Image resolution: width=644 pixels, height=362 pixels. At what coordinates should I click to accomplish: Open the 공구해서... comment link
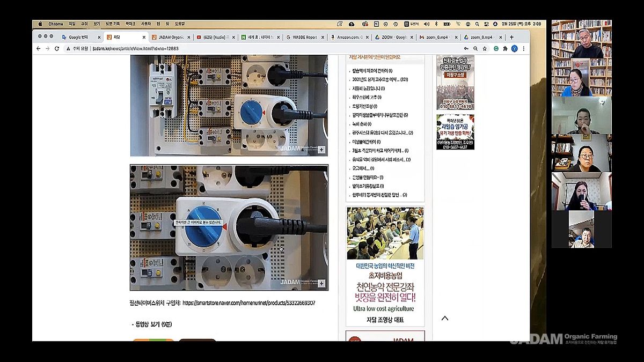(363, 168)
